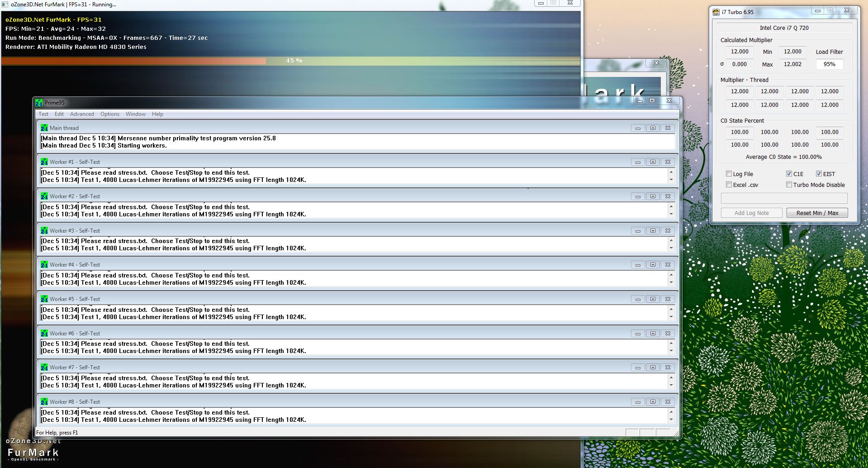Image resolution: width=868 pixels, height=468 pixels.
Task: Minimize the Main thread sub-window
Action: pyautogui.click(x=638, y=128)
